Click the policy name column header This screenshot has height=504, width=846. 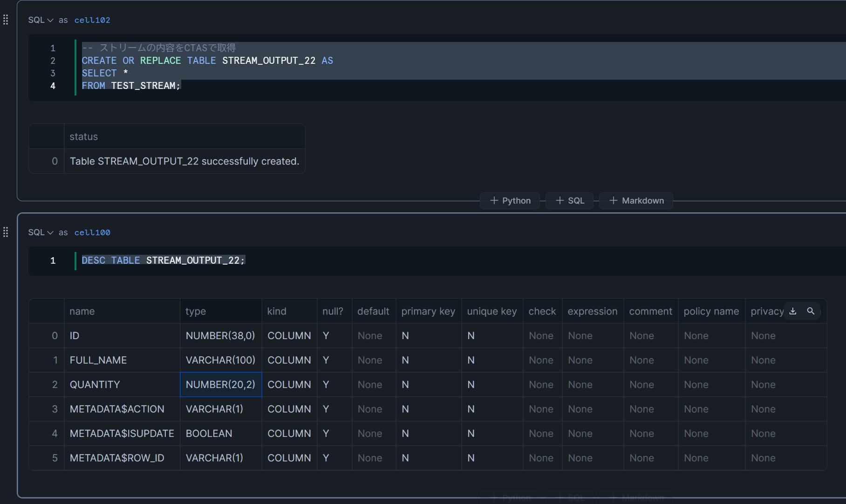pyautogui.click(x=711, y=311)
